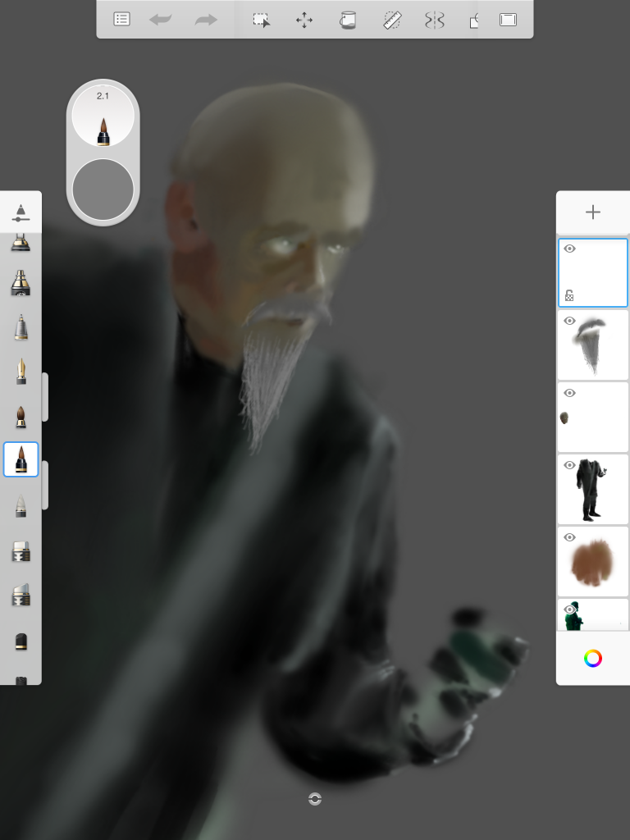630x840 pixels.
Task: Select the small head layer thumbnail
Action: point(592,417)
